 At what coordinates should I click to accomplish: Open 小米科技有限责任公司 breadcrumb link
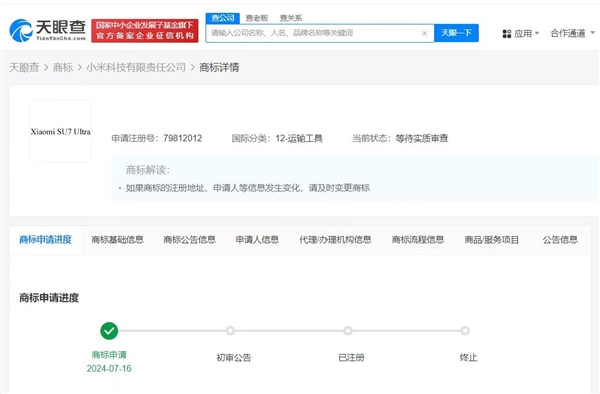pos(136,67)
